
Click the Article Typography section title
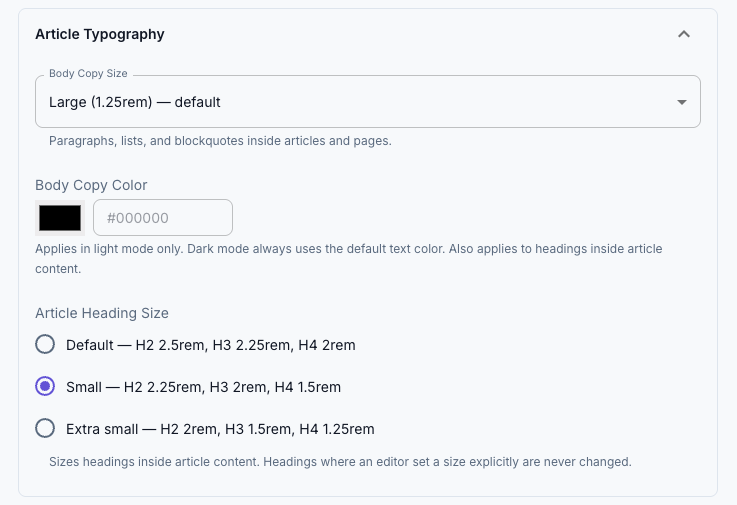click(x=100, y=34)
